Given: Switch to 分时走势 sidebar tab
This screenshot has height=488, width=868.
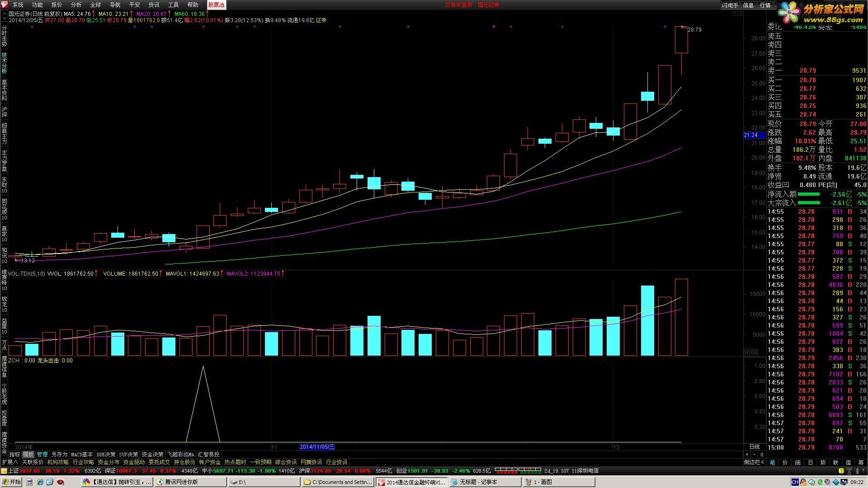Looking at the screenshot, I should pos(4,37).
